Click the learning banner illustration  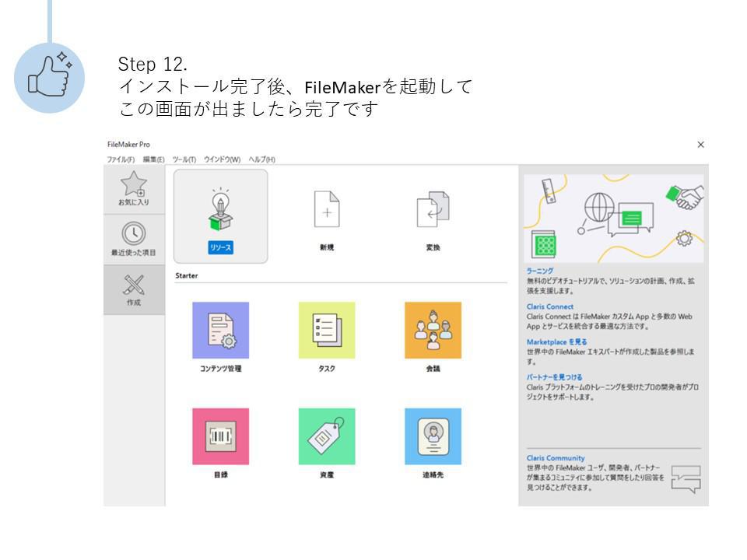click(614, 219)
